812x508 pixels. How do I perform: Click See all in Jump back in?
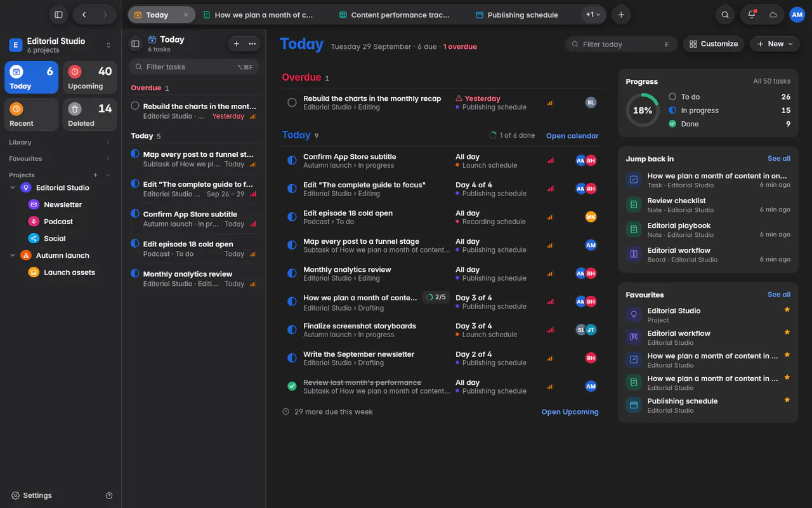point(778,159)
